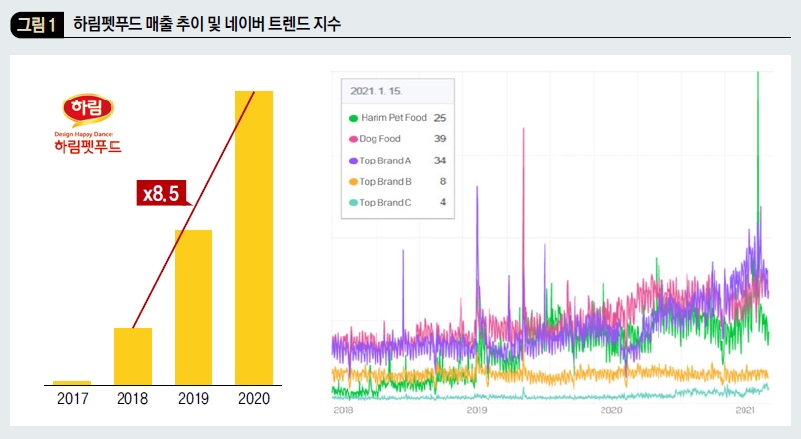
Task: Click the title '하림펫푸드 매출 추이 및 네이버 트렌드 지수'
Action: [207, 24]
